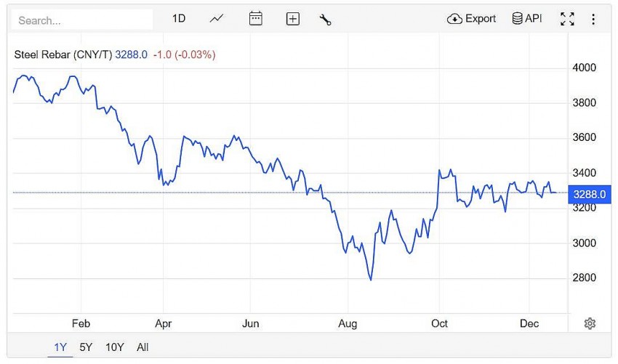Click the Export cloud download button
Image resolution: width=618 pixels, height=364 pixels.
point(471,19)
